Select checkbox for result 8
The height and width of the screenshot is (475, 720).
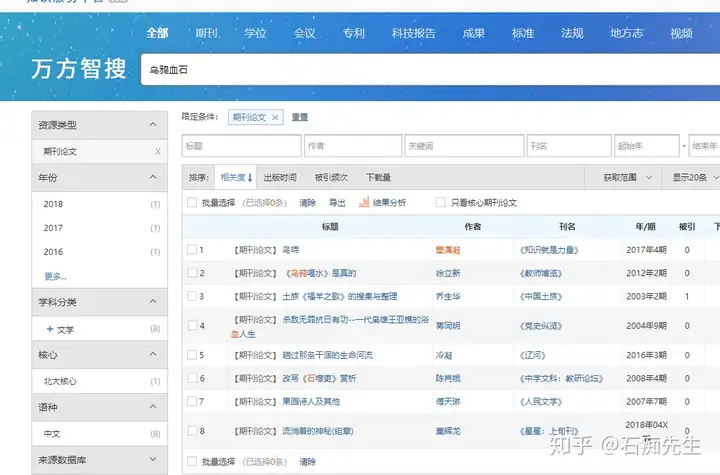coord(192,431)
